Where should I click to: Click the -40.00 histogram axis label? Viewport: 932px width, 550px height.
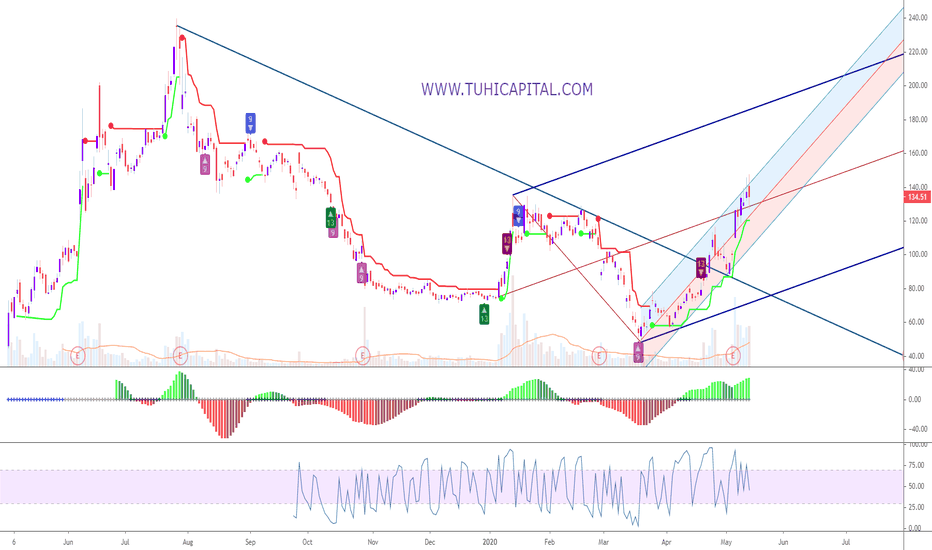pyautogui.click(x=916, y=429)
